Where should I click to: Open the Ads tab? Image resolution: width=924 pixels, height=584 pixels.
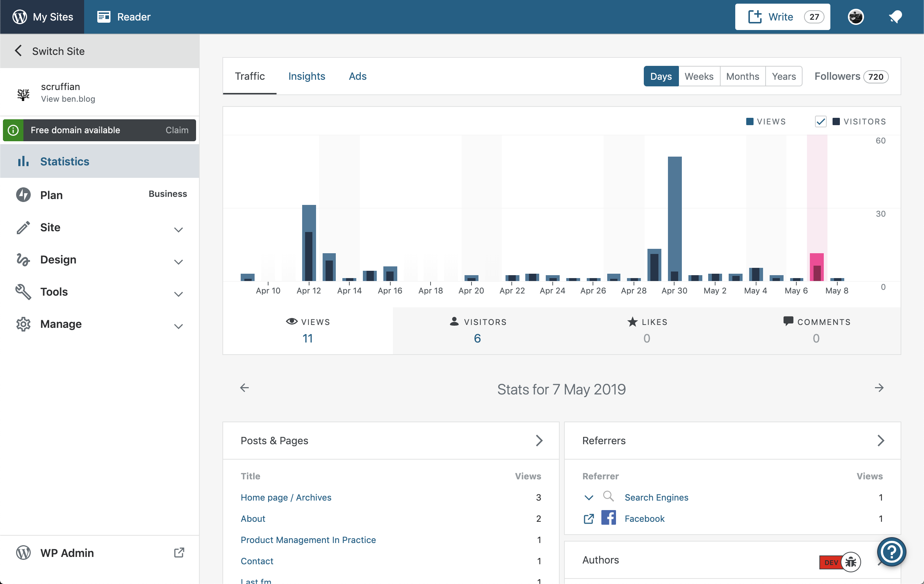tap(358, 76)
